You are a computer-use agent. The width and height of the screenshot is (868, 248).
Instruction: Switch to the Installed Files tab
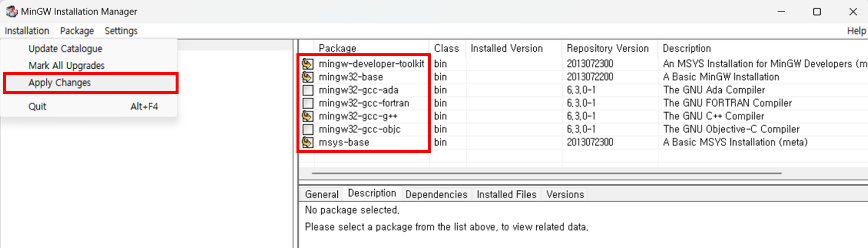coord(506,194)
